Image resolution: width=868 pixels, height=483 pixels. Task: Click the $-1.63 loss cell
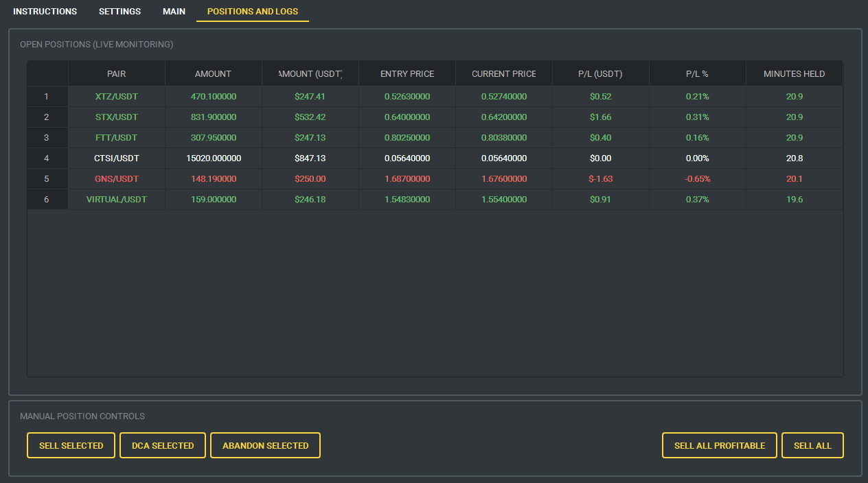point(601,179)
